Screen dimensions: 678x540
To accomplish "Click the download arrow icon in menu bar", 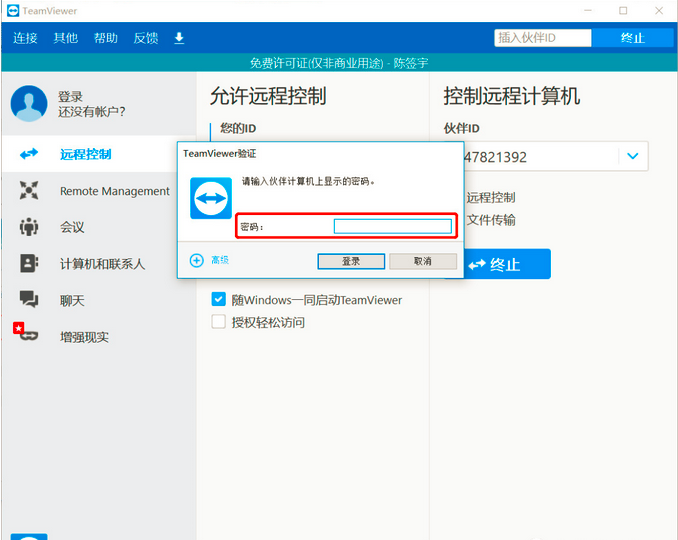I will pyautogui.click(x=179, y=38).
